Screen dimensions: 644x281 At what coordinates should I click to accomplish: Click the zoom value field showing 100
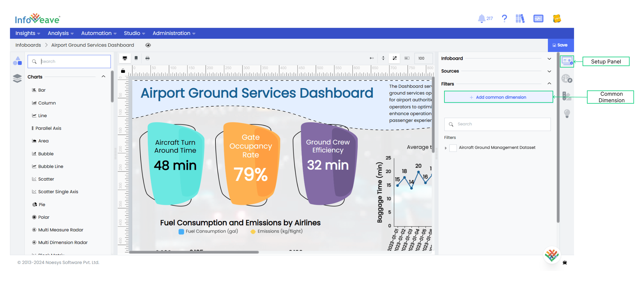coord(423,58)
